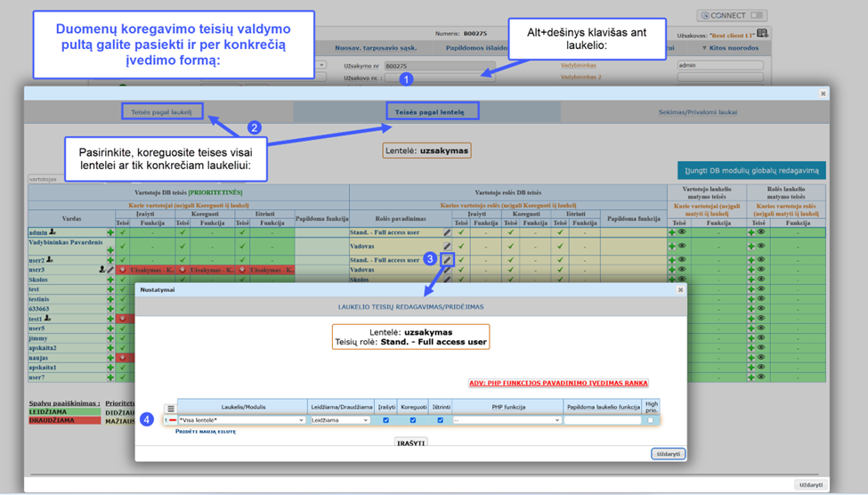The image size is (868, 495).
Task: Click green plus icon in 633663 row
Action: coord(110,309)
